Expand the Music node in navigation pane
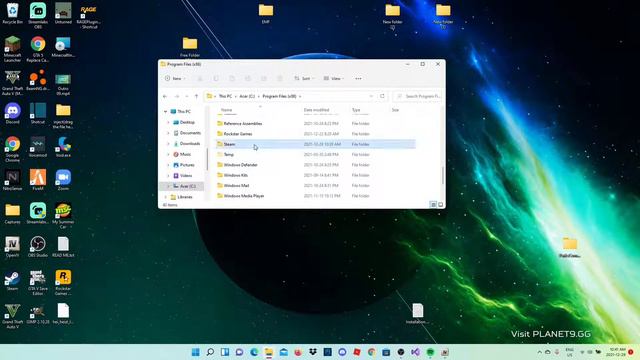The width and height of the screenshot is (640, 360). coord(168,154)
